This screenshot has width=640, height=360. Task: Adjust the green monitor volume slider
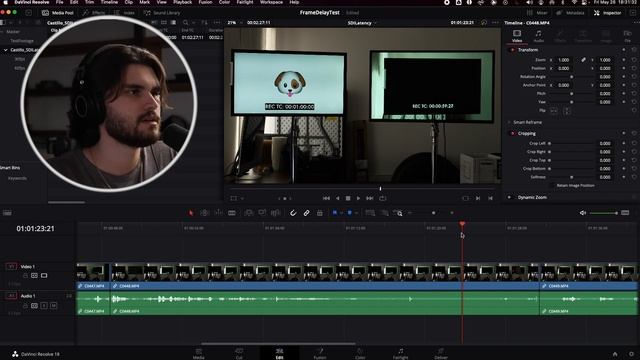coord(603,213)
